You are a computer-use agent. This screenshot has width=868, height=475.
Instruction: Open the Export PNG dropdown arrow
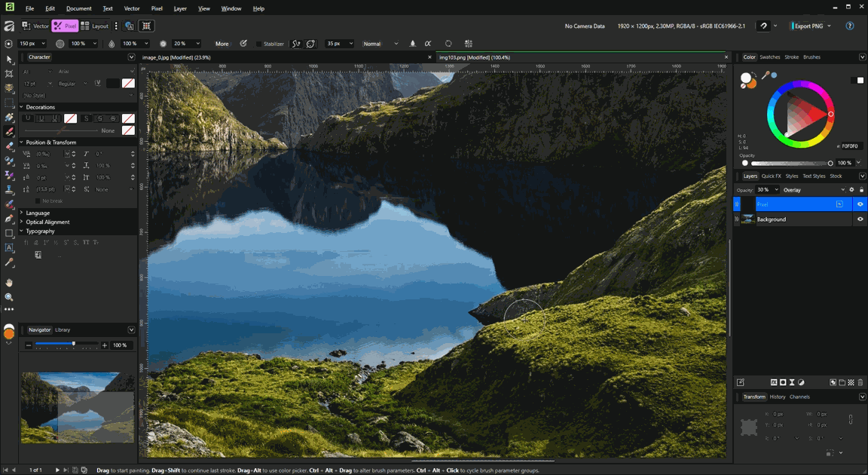click(x=829, y=26)
